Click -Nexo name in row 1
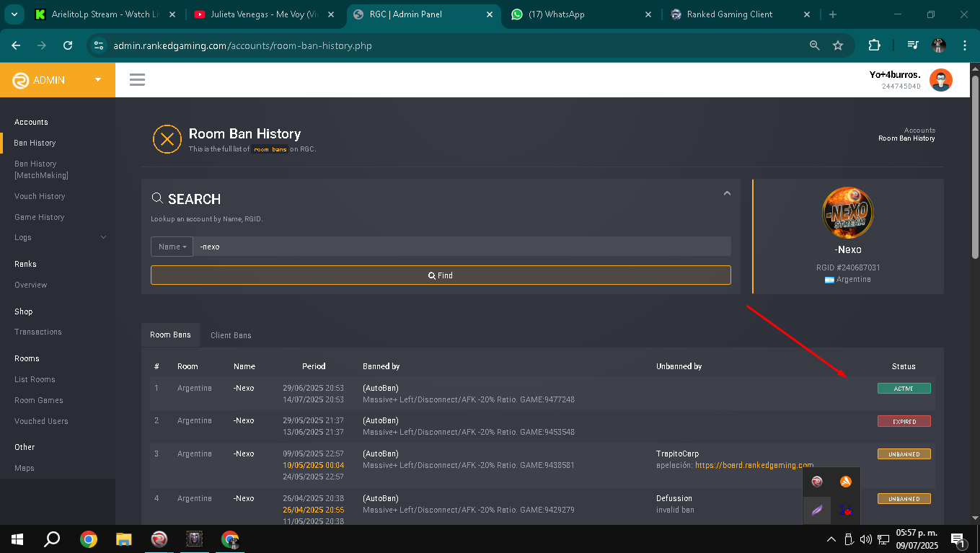This screenshot has width=980, height=553. pos(244,388)
